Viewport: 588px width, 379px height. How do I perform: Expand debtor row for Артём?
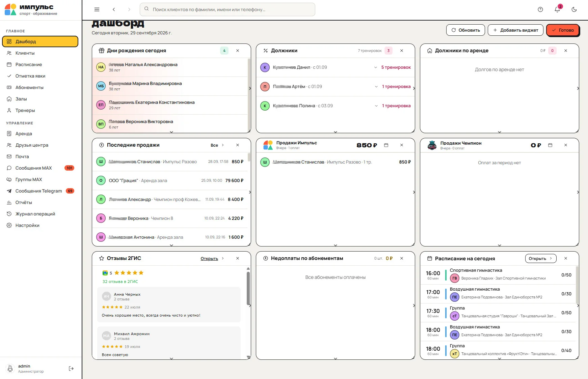click(x=376, y=87)
